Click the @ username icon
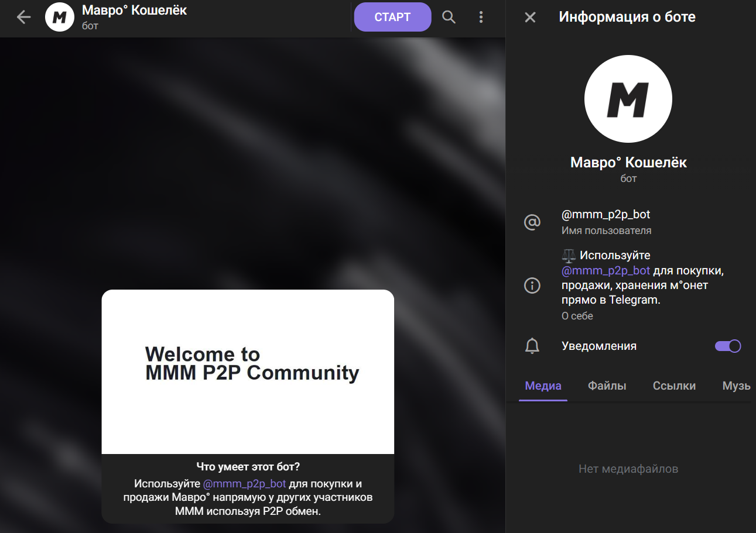The width and height of the screenshot is (756, 533). click(x=532, y=222)
